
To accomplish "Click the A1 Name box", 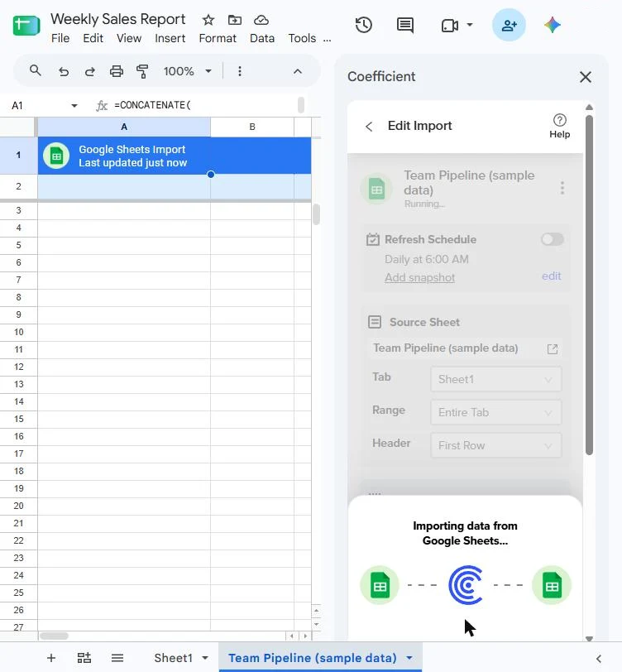I will coord(39,105).
